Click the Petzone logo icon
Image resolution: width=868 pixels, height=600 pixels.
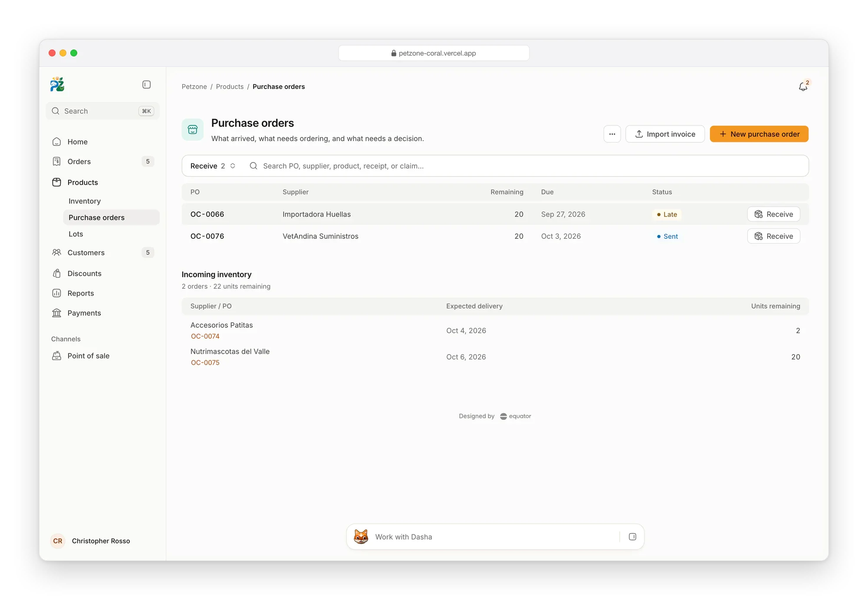point(57,84)
